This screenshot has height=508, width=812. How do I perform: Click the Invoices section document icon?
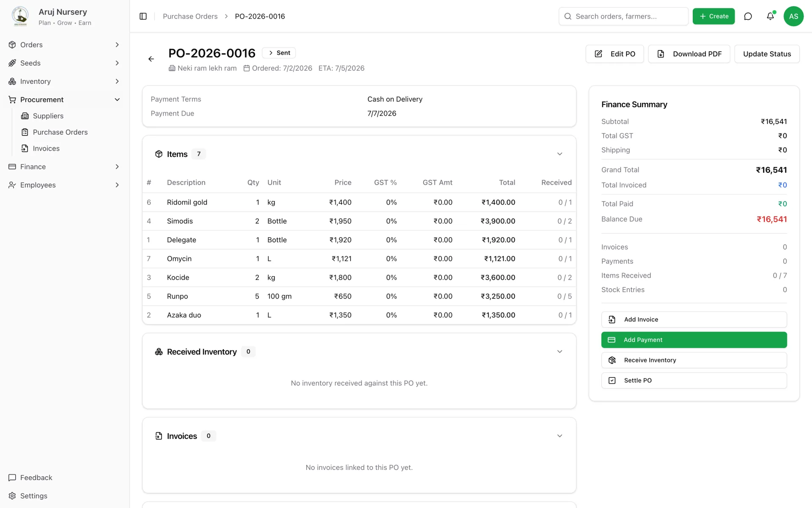click(159, 436)
